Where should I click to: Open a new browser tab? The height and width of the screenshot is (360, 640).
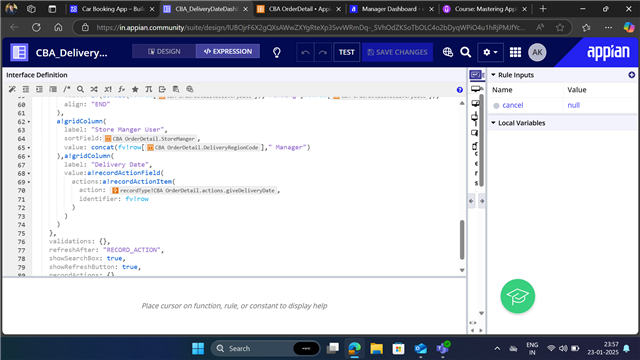[x=543, y=9]
